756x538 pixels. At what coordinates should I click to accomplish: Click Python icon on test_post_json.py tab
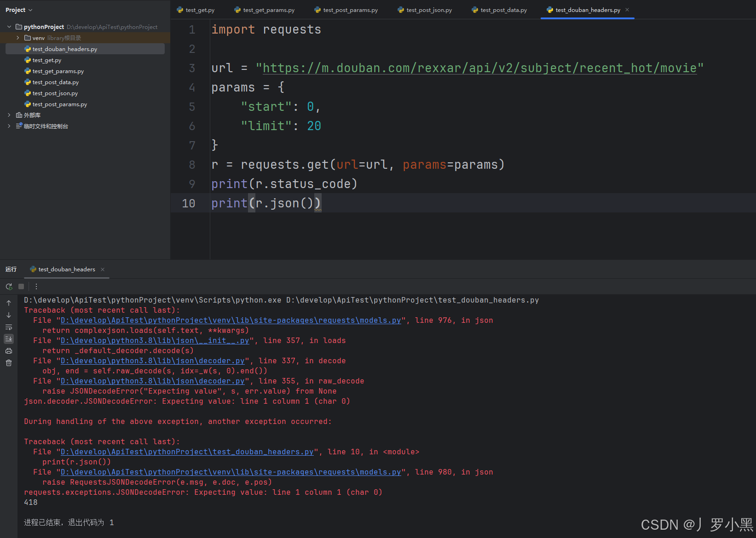click(401, 10)
